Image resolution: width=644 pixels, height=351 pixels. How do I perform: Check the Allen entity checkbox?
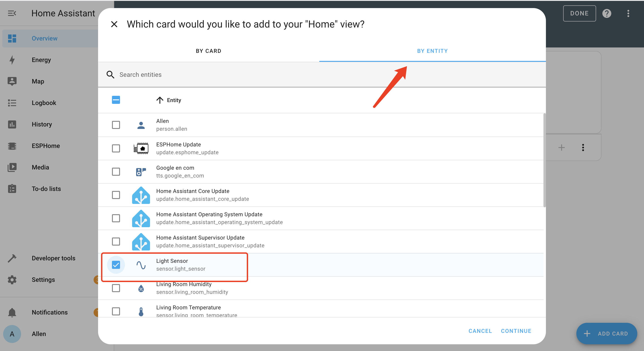pyautogui.click(x=116, y=125)
